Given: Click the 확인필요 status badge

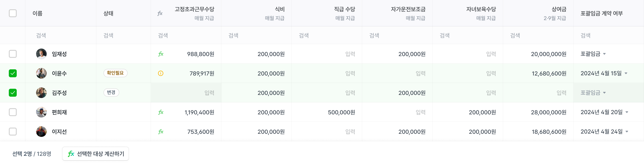Looking at the screenshot, I should coord(115,73).
